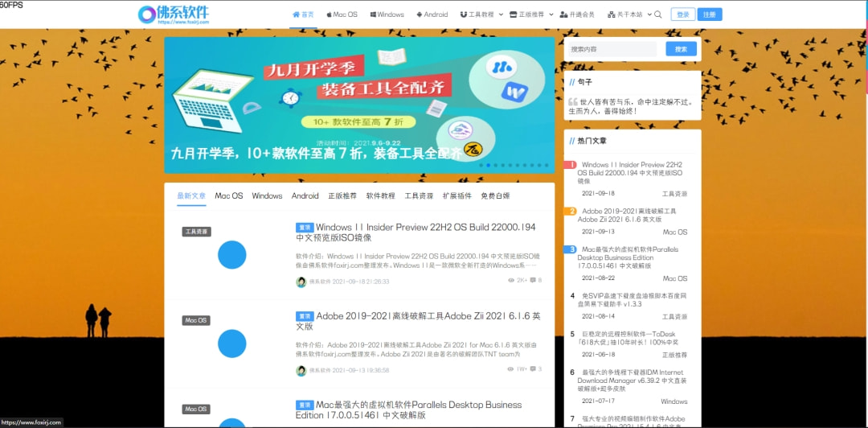This screenshot has width=868, height=428.
Task: Click the Windows logo icon in navbar
Action: point(374,14)
